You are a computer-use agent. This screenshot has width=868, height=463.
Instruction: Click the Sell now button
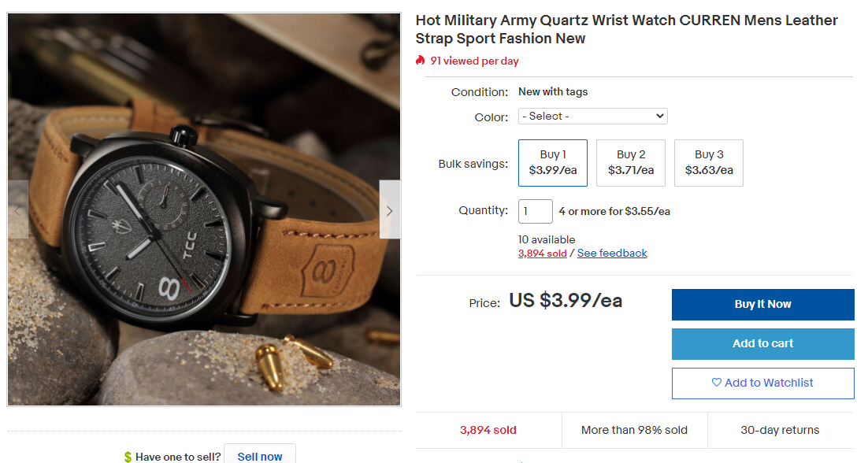click(x=260, y=456)
